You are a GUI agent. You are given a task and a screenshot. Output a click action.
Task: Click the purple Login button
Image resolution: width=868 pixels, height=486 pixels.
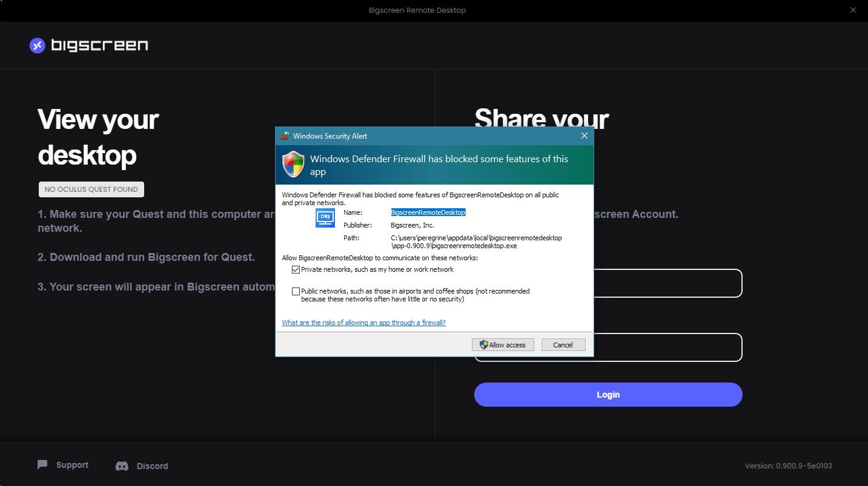(x=608, y=395)
